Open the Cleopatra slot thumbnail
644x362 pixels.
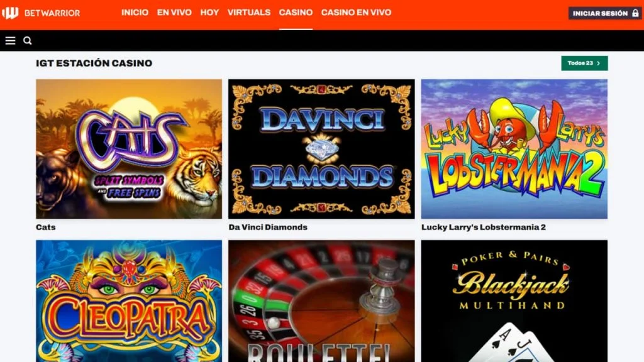tap(129, 301)
